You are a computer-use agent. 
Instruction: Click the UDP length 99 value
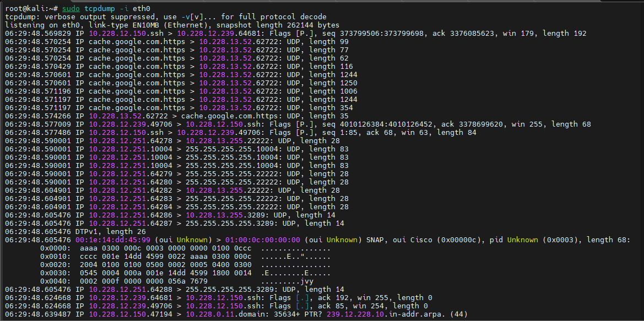tap(329, 41)
